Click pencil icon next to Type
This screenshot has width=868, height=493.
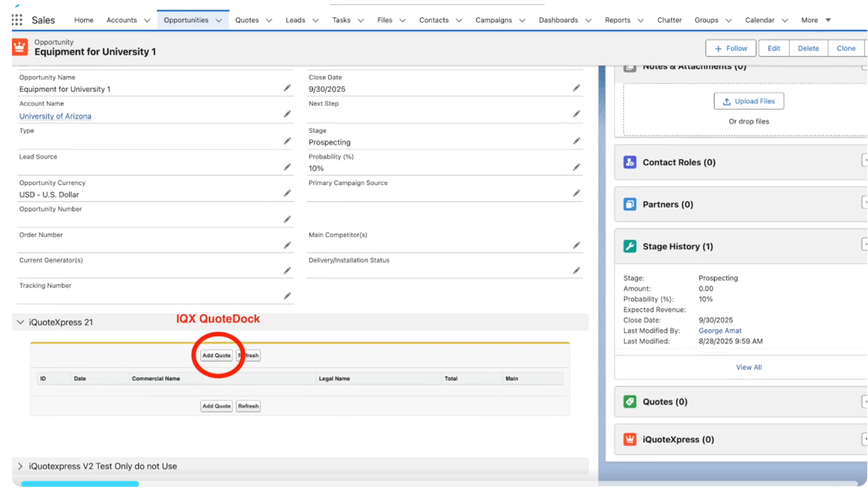click(287, 141)
